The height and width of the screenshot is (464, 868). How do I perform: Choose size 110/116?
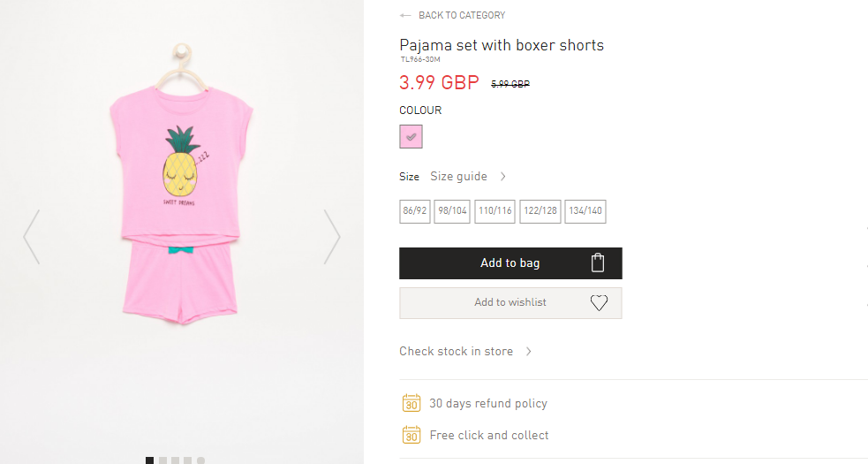point(494,211)
